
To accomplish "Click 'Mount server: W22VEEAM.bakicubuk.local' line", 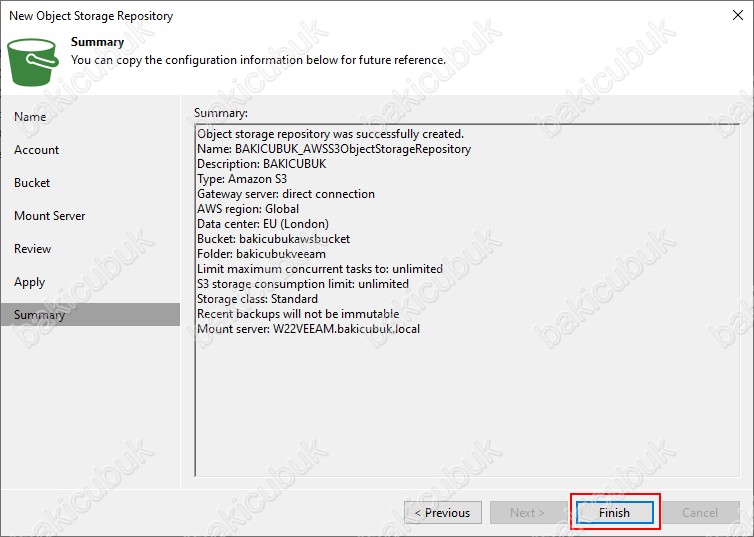I will [x=308, y=329].
